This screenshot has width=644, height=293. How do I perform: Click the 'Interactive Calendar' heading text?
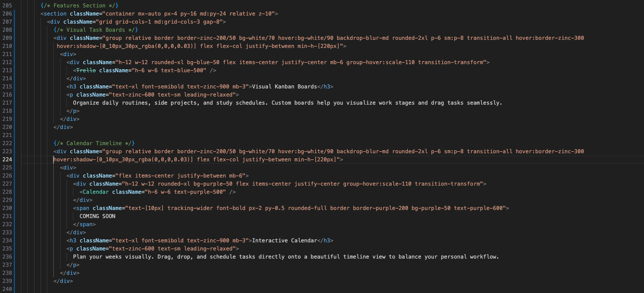[x=284, y=240]
